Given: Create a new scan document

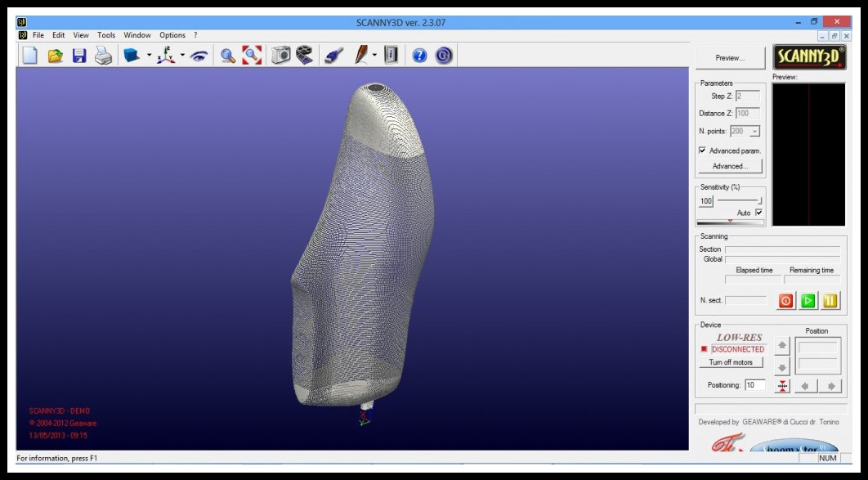Looking at the screenshot, I should point(30,56).
